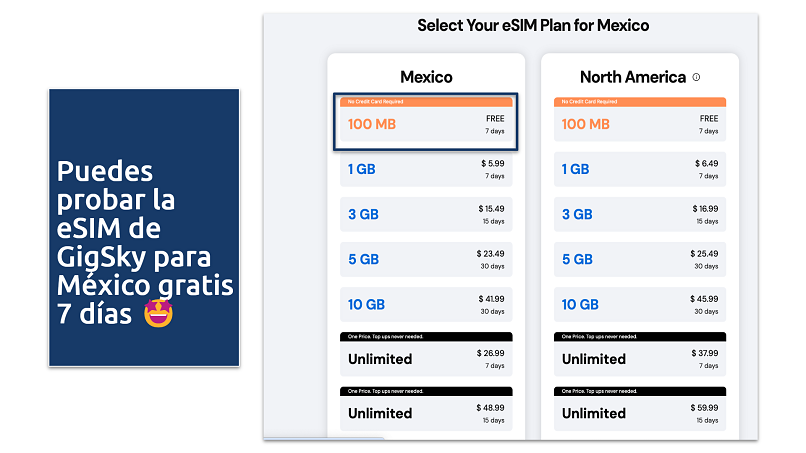Pick North America Unlimited $59.99 plan
The height and width of the screenshot is (453, 806).
[x=640, y=412]
